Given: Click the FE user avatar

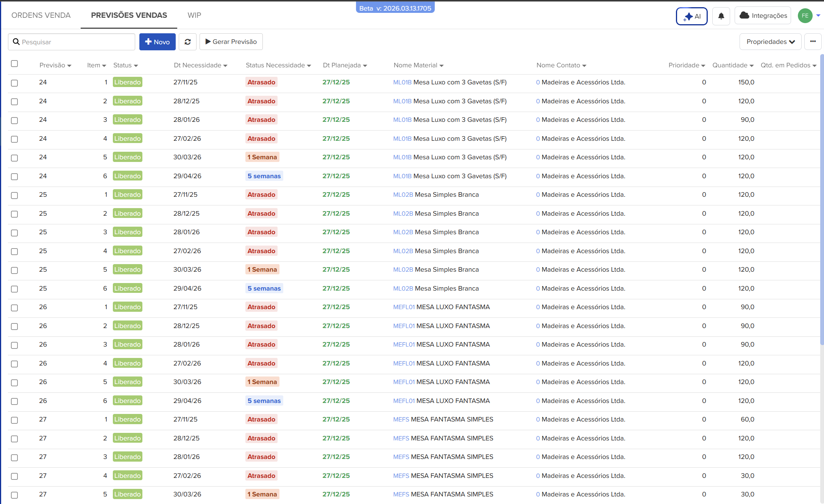Looking at the screenshot, I should click(x=805, y=16).
